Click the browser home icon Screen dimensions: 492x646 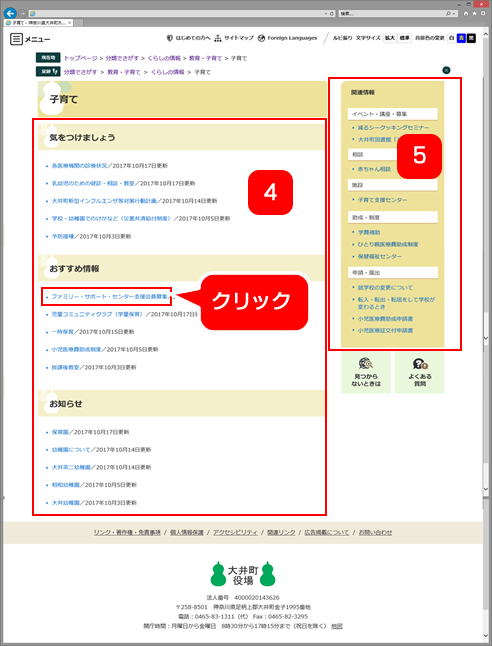[466, 14]
